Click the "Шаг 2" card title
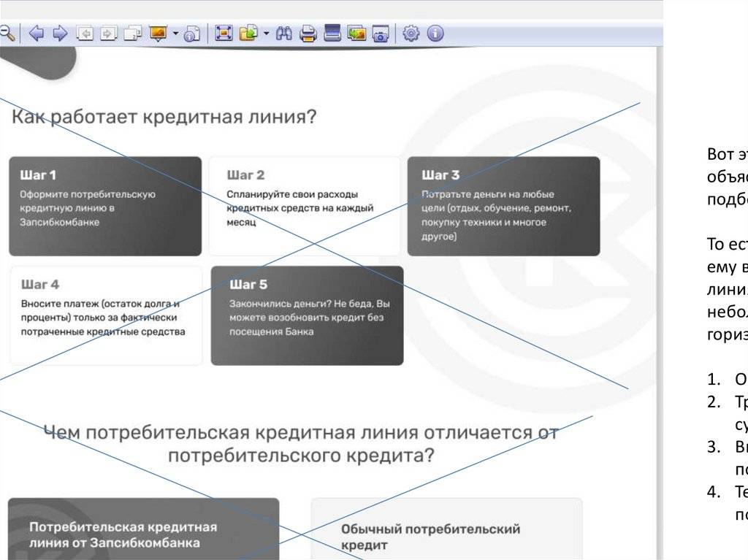This screenshot has height=560, width=748. point(245,175)
